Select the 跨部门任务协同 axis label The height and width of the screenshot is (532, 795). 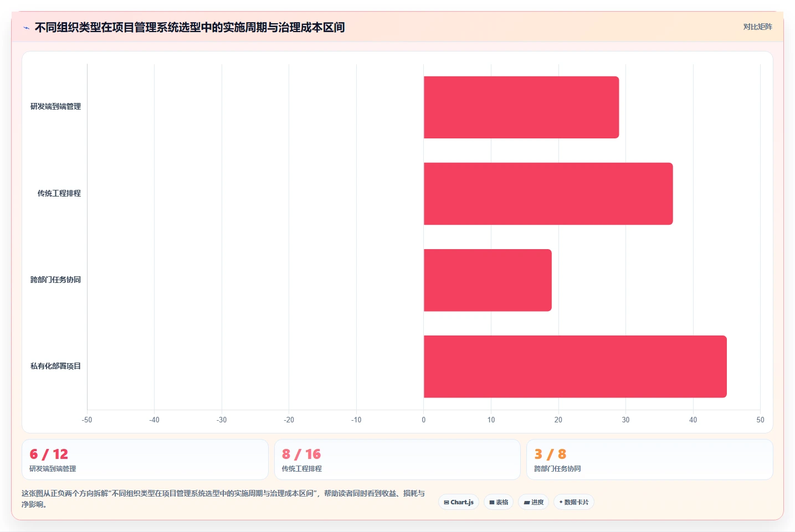(x=55, y=280)
